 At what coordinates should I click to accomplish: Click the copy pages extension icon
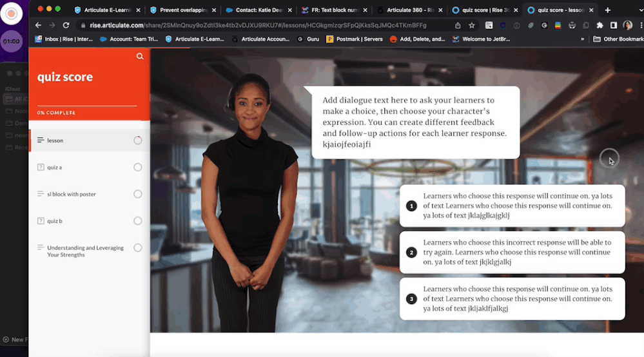(x=586, y=25)
